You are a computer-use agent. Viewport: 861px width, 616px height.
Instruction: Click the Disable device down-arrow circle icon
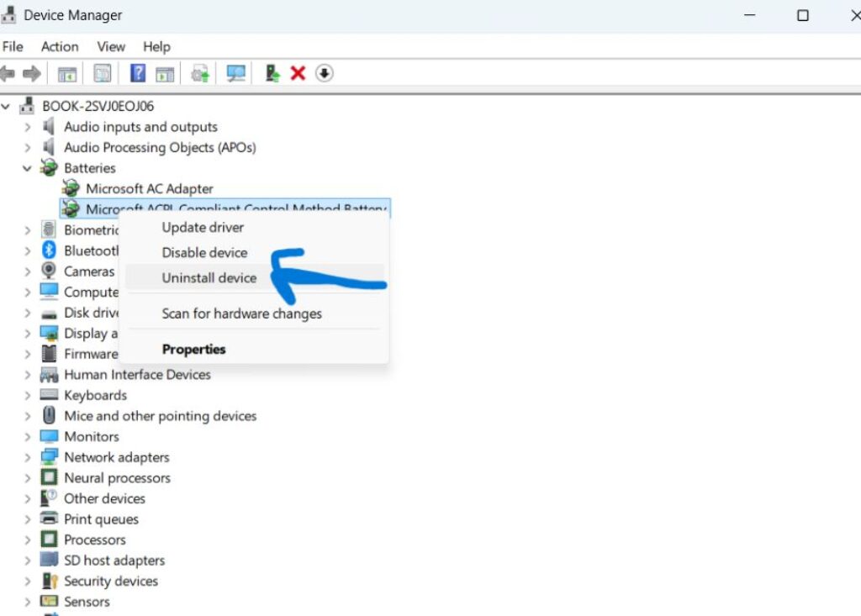point(324,73)
